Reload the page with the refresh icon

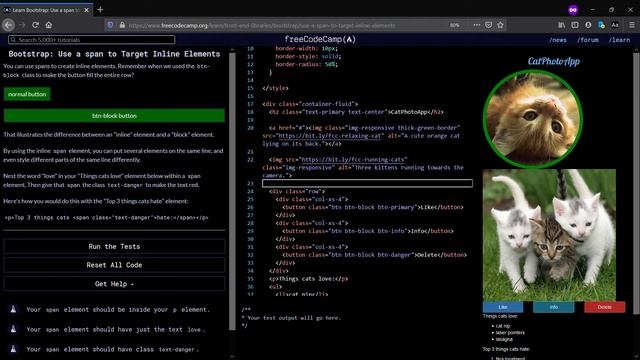coord(36,25)
